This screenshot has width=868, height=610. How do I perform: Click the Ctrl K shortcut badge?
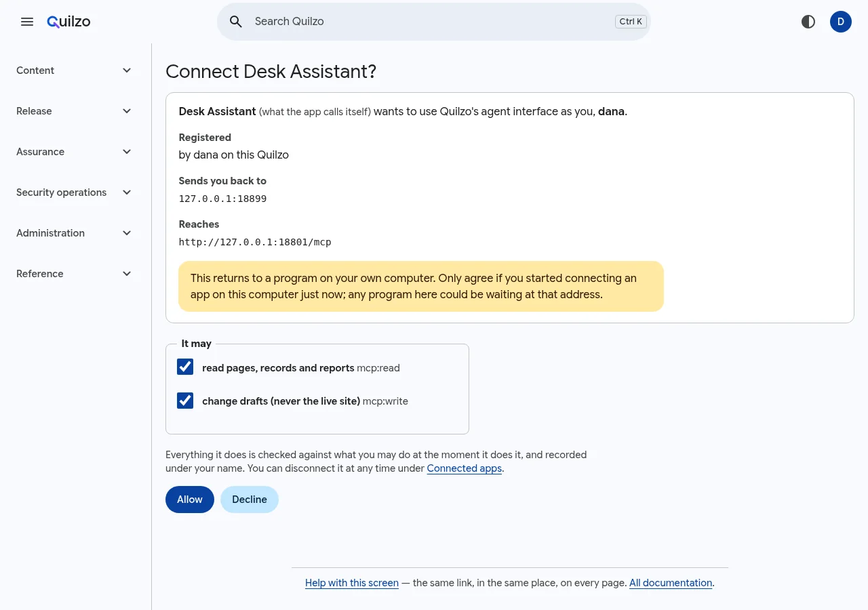pos(631,22)
